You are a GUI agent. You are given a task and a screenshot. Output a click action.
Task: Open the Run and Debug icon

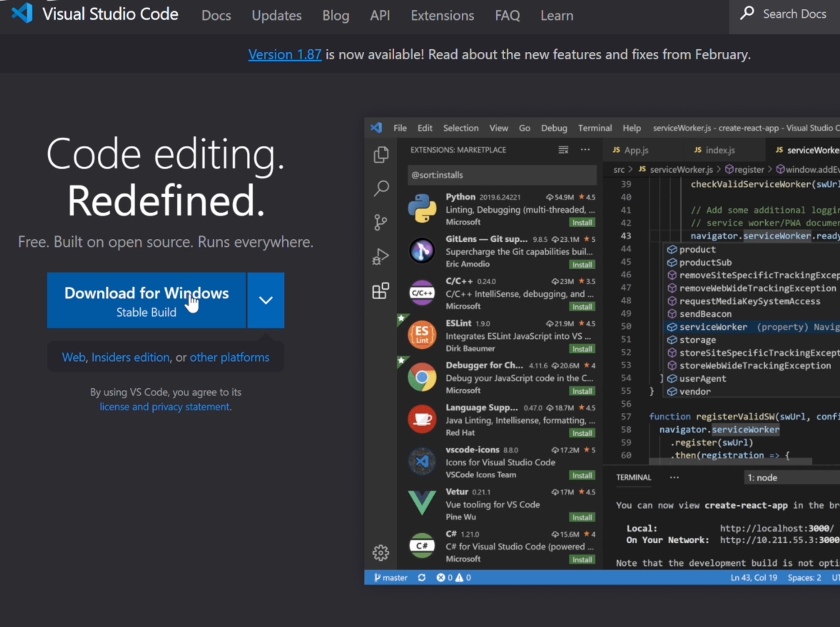coord(381,256)
